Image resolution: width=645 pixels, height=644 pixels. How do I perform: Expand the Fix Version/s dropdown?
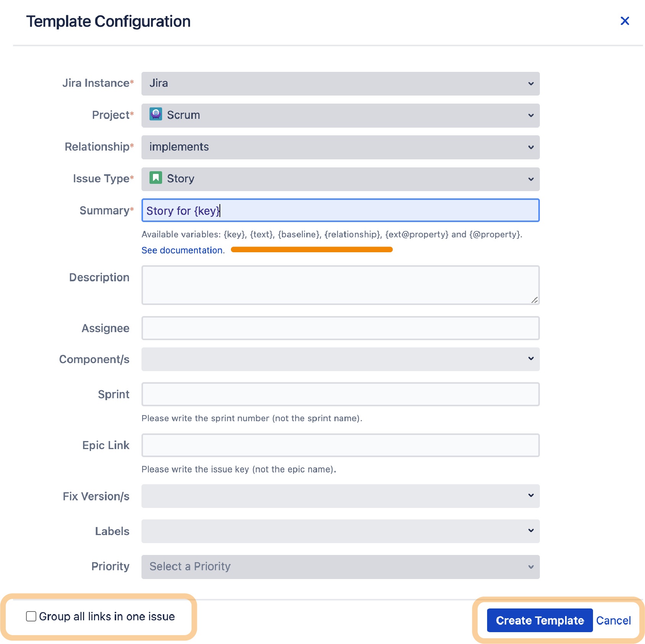[x=340, y=496]
